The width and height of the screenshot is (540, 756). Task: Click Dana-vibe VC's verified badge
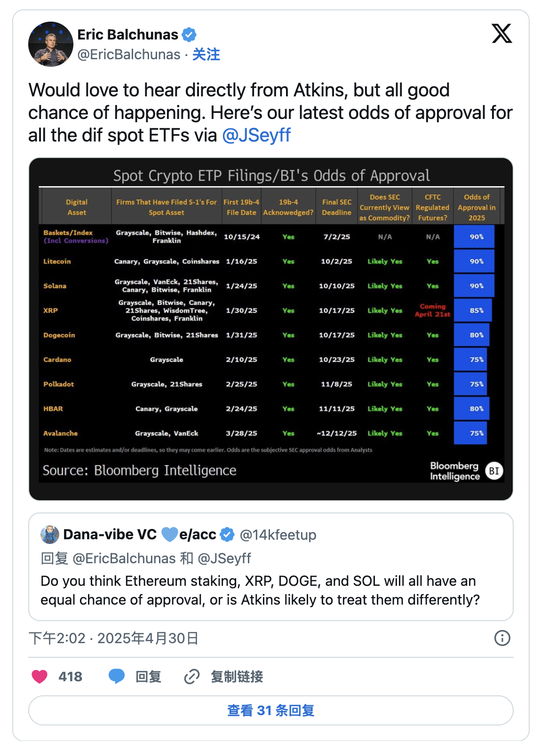click(227, 535)
